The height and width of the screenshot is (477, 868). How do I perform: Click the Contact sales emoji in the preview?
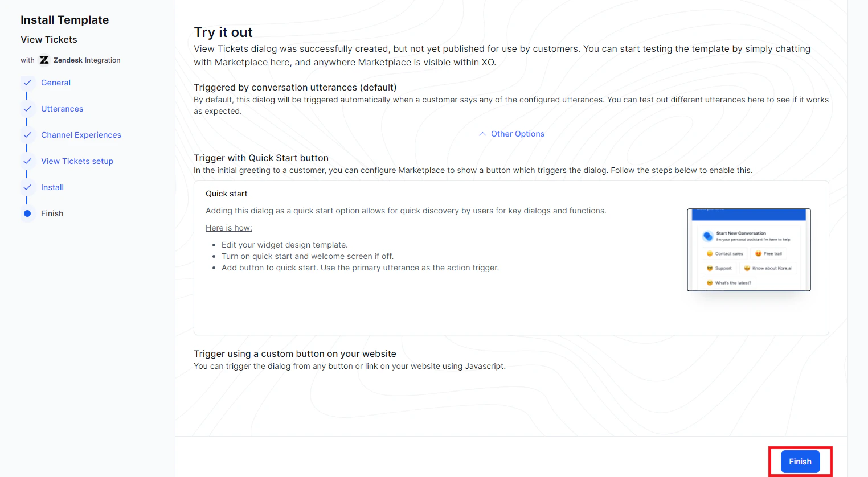click(710, 254)
